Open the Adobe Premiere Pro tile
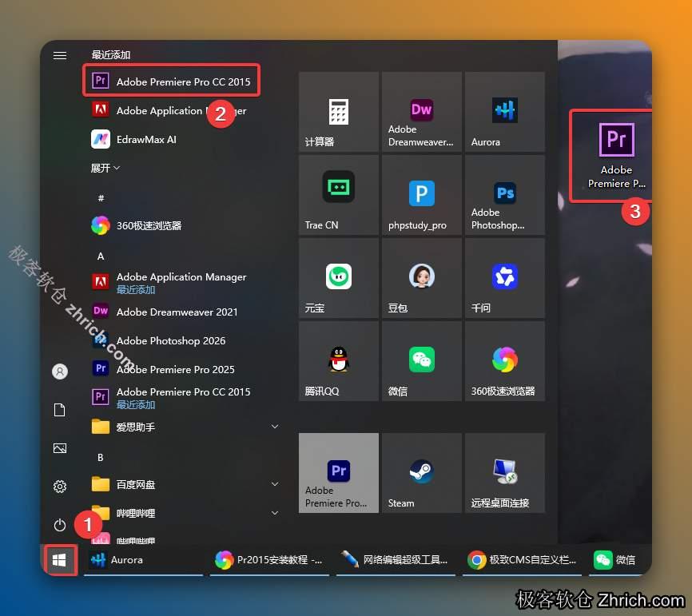This screenshot has width=692, height=616. [339, 473]
